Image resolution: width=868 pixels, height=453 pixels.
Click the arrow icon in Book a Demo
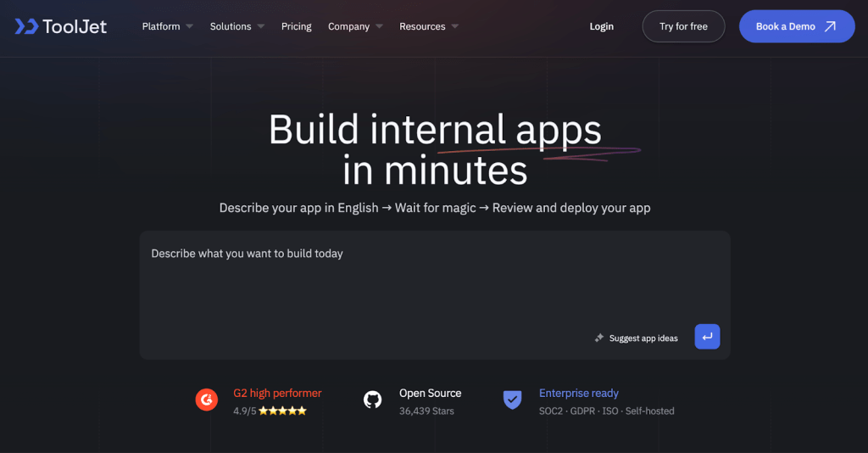pyautogui.click(x=830, y=26)
